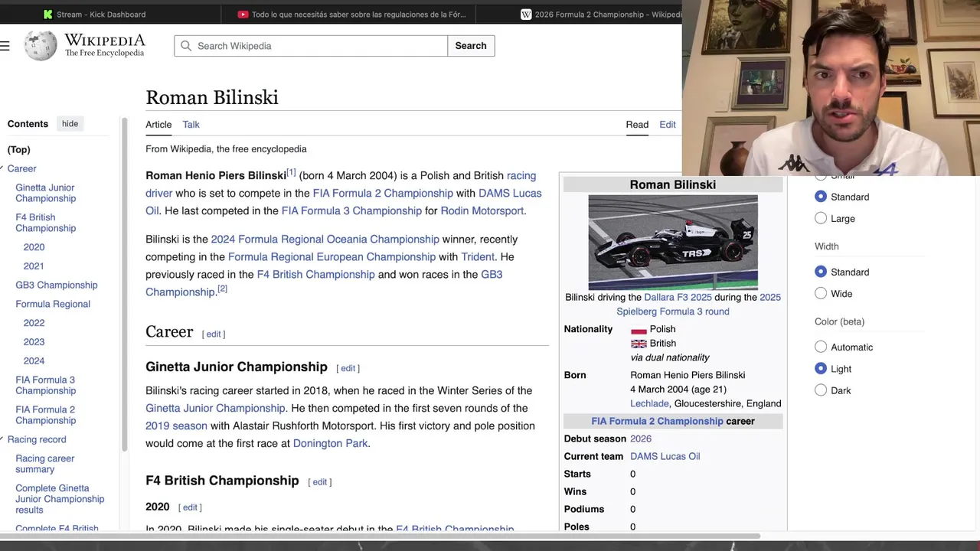Select Standard width option
Viewport: 980px width, 551px height.
tap(821, 272)
